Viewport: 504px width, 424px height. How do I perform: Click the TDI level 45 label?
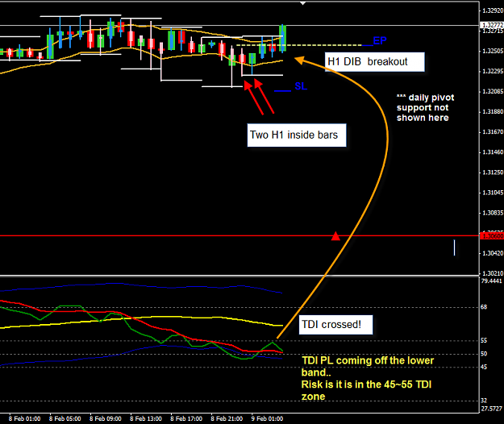pyautogui.click(x=484, y=367)
